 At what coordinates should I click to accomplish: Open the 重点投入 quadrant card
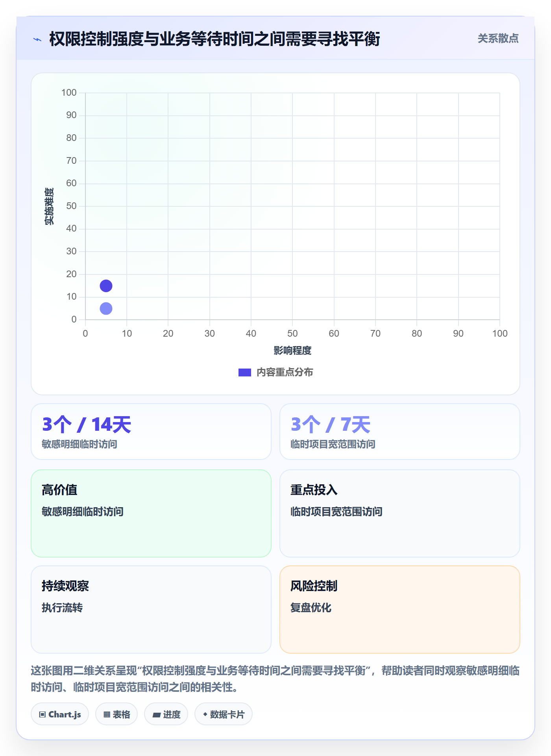point(399,513)
